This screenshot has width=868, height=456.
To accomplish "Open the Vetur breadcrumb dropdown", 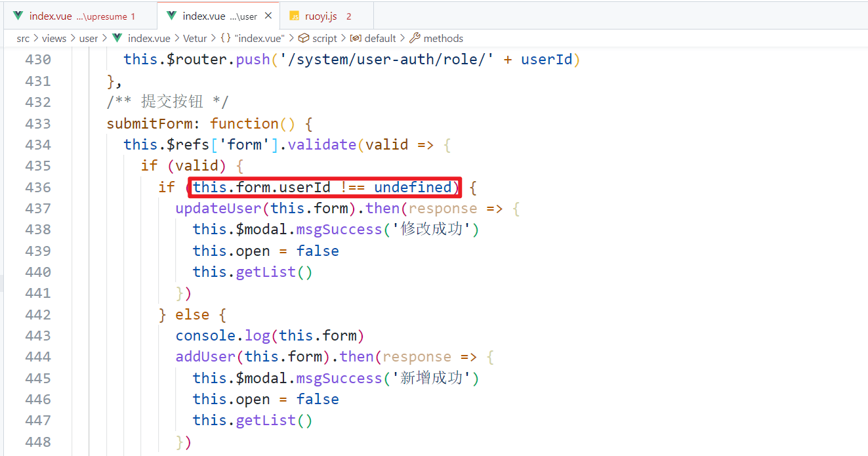I will 195,38.
